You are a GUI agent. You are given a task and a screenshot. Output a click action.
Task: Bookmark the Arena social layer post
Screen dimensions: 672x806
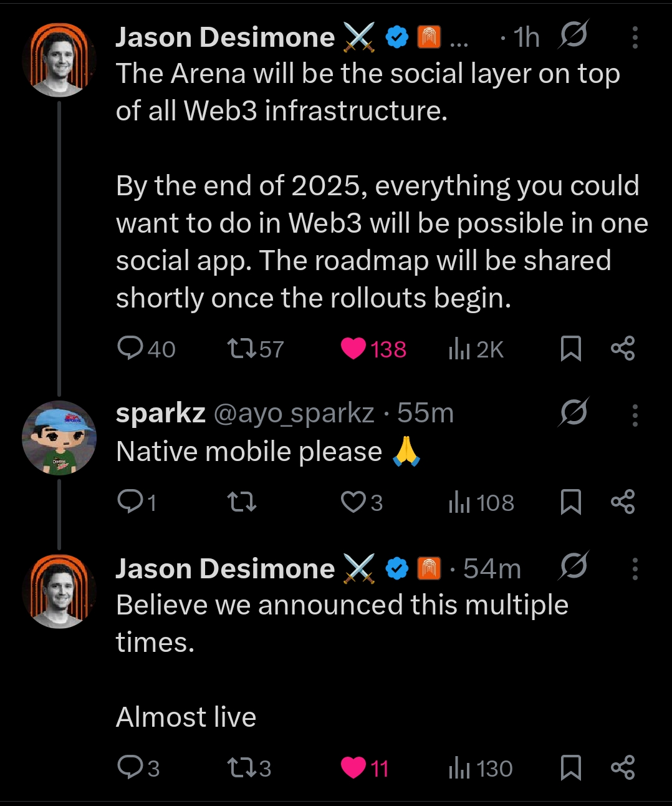point(570,349)
